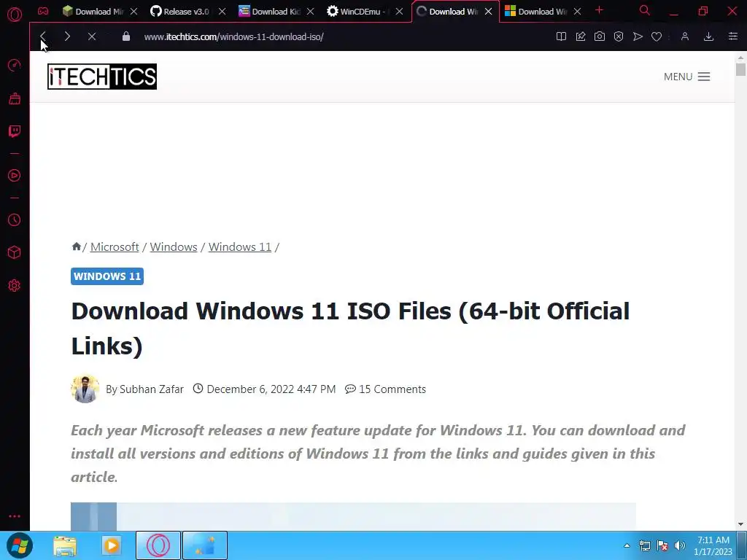Screen dimensions: 747x560
Task: Click the Opera GX taskbar button
Action: tap(158, 545)
